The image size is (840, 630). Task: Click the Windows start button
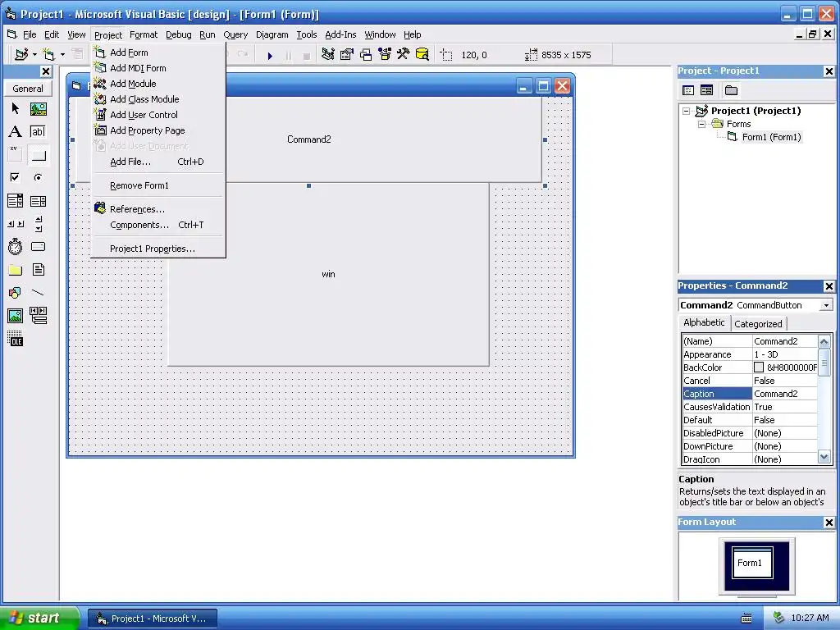(39, 619)
